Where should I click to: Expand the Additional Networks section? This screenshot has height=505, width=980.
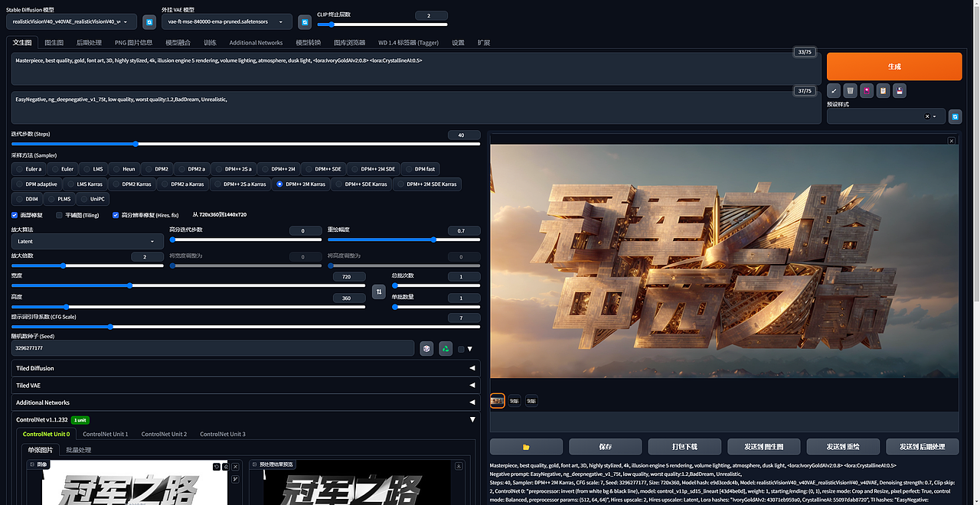click(x=246, y=402)
